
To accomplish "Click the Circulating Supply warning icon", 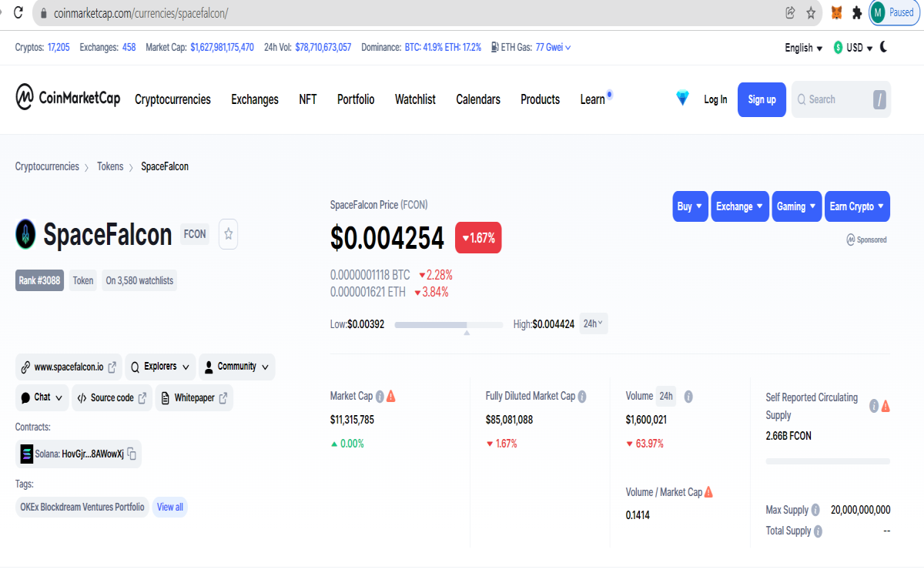I will (x=885, y=406).
